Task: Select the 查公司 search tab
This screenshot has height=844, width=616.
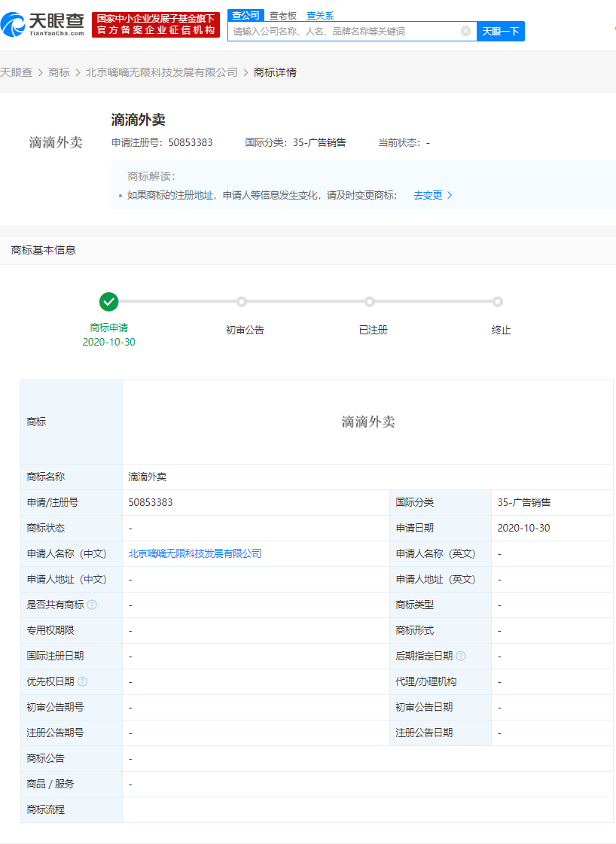Action: point(245,15)
